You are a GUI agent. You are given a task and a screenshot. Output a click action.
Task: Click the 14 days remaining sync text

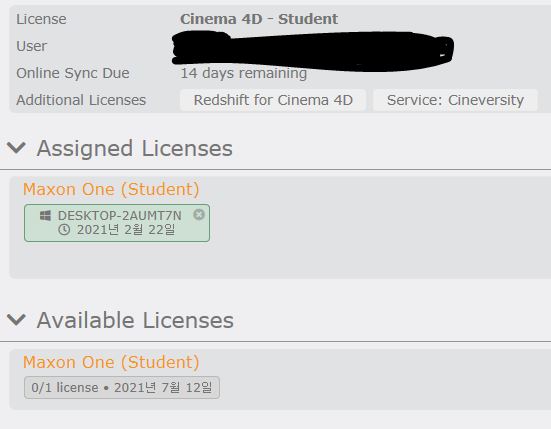pyautogui.click(x=244, y=73)
